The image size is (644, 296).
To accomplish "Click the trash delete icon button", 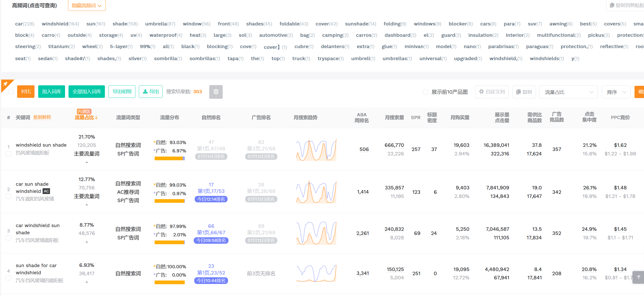I will 216,92.
